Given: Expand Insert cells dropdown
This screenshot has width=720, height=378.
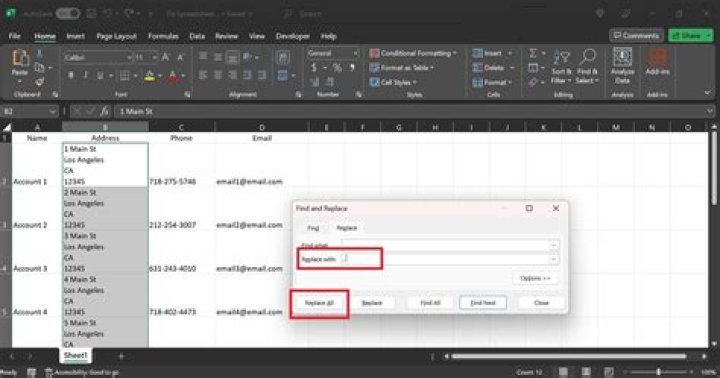Looking at the screenshot, I should click(x=510, y=53).
